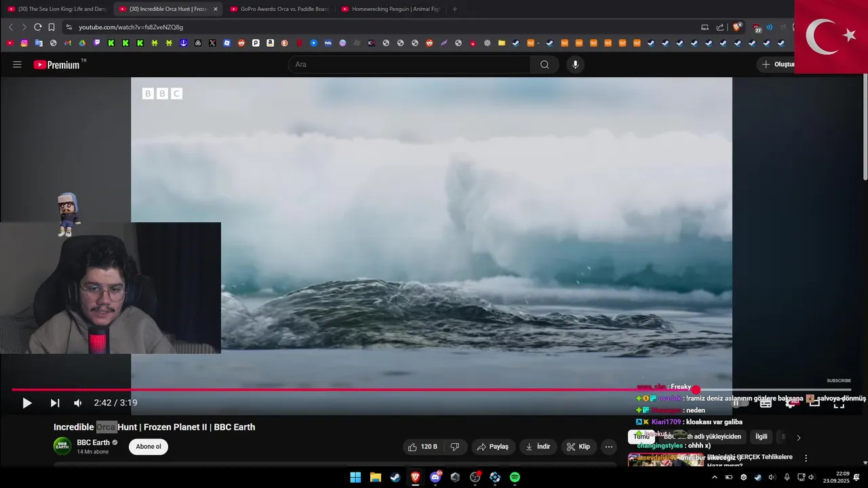Screen dimensions: 868x488
Task: Subscribe with the Abone ol button
Action: [x=149, y=447]
